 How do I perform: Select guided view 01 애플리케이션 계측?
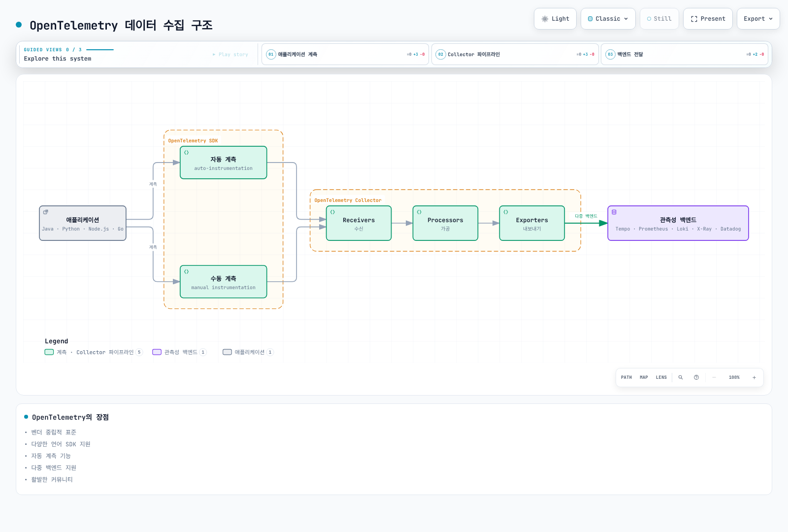345,54
